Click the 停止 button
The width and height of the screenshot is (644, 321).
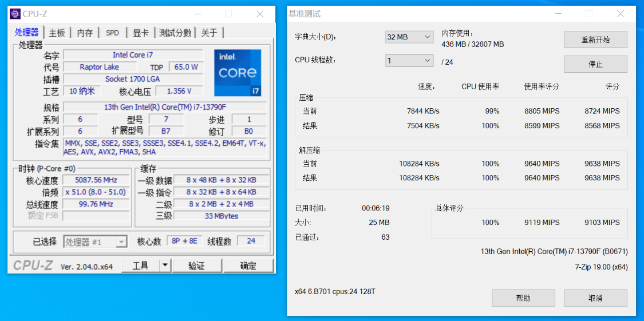(x=595, y=65)
